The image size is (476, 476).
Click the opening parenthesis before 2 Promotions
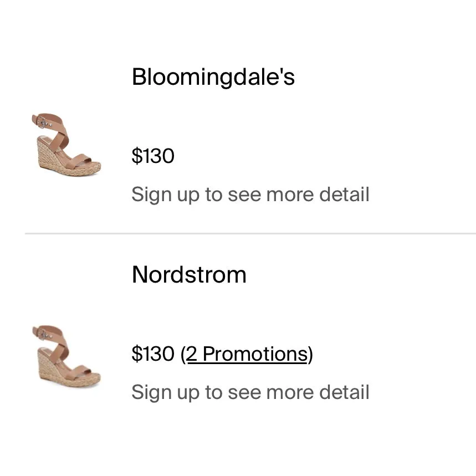(183, 354)
